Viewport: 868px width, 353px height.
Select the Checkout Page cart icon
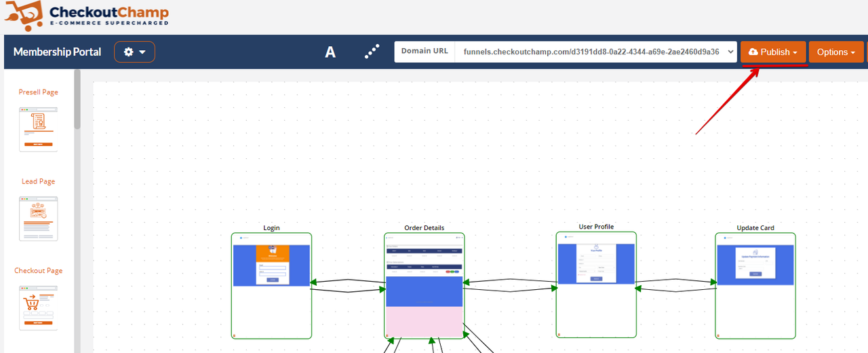(39, 308)
